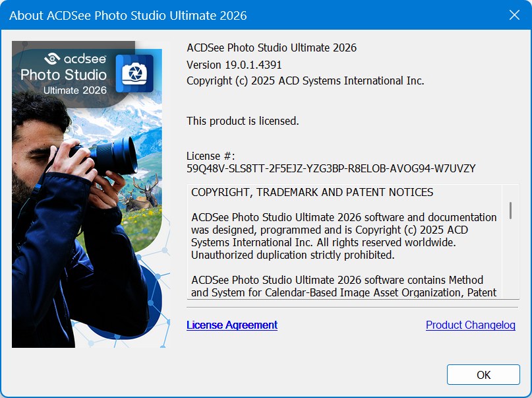This screenshot has width=532, height=398.
Task: Click the Copyright 2025 ACD Systems line
Action: [305, 81]
